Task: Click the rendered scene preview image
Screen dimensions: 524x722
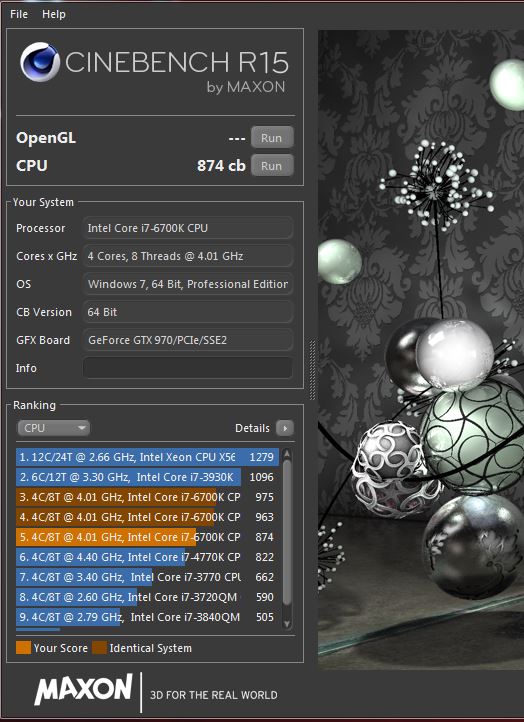Action: (421, 350)
